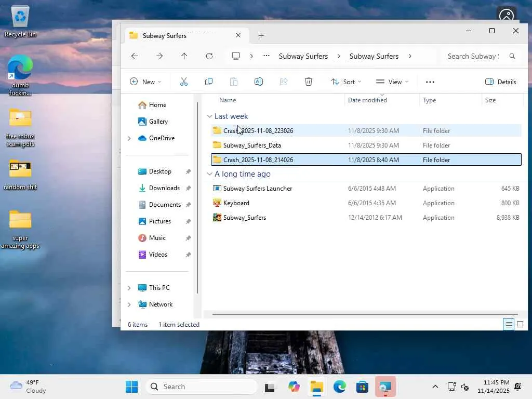
Task: Open Copilot from the taskbar
Action: click(x=294, y=387)
